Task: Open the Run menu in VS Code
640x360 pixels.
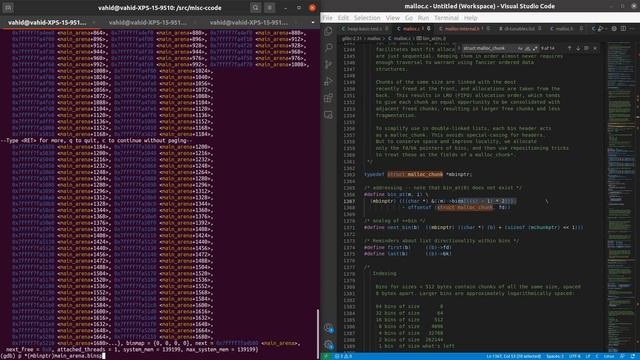Action: tap(423, 18)
